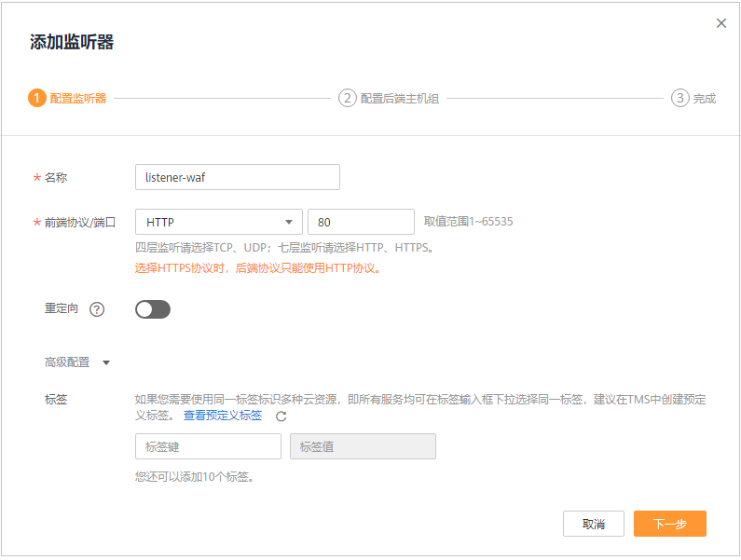Click the HTTP dropdown arrow caret
This screenshot has width=741, height=560.
[x=289, y=222]
